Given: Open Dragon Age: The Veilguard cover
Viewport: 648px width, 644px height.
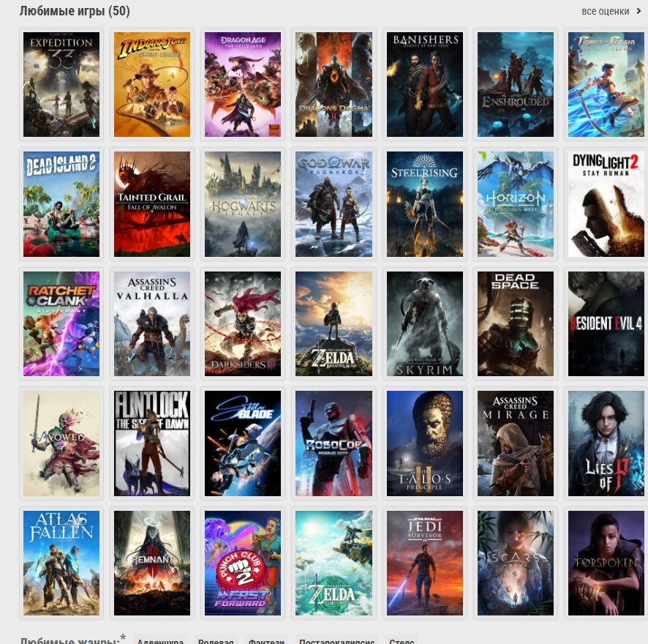Looking at the screenshot, I should (243, 84).
